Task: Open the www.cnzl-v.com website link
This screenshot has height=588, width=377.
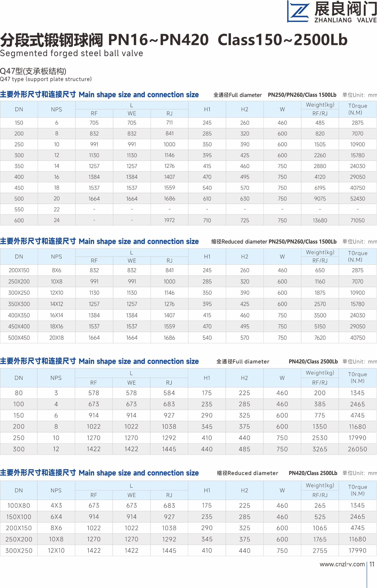Action: tap(342, 564)
